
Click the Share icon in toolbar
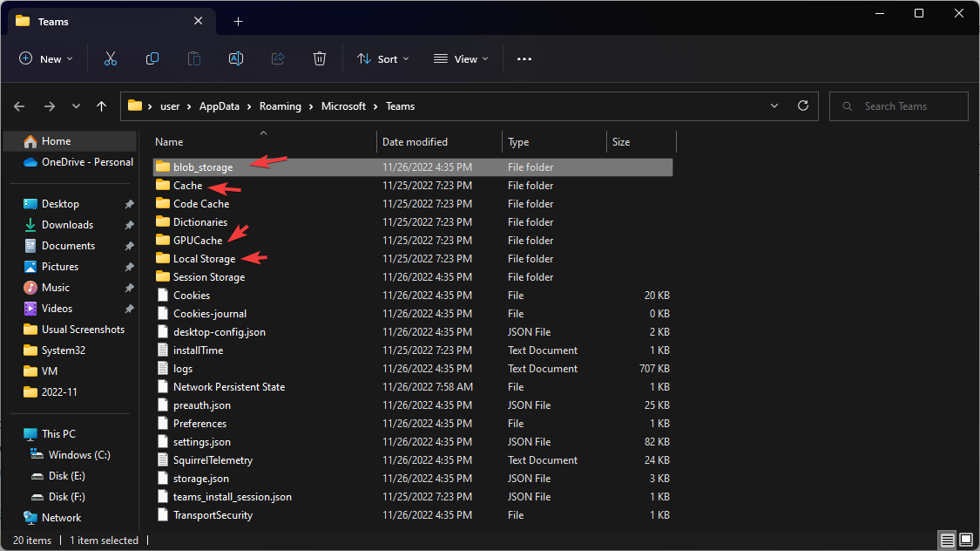point(278,58)
